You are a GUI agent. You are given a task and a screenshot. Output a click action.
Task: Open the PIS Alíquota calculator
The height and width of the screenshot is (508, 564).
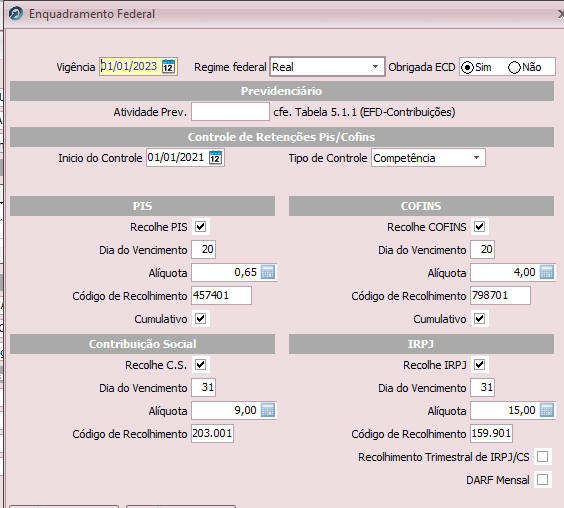coord(268,272)
